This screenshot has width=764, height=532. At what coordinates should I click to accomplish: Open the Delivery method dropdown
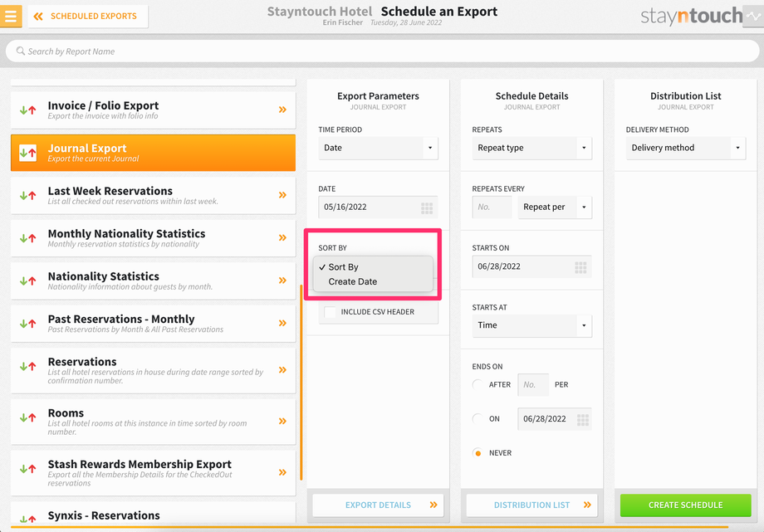coord(686,148)
